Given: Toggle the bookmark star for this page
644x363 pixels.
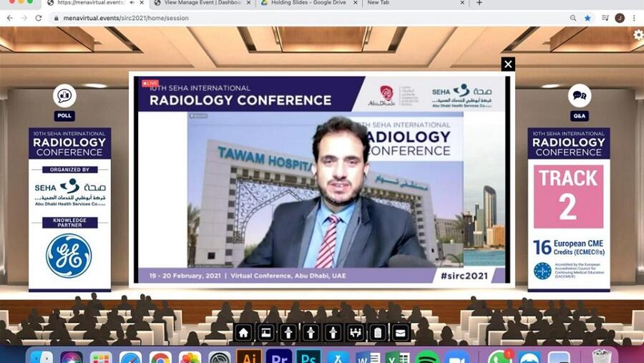Looking at the screenshot, I should [x=587, y=18].
